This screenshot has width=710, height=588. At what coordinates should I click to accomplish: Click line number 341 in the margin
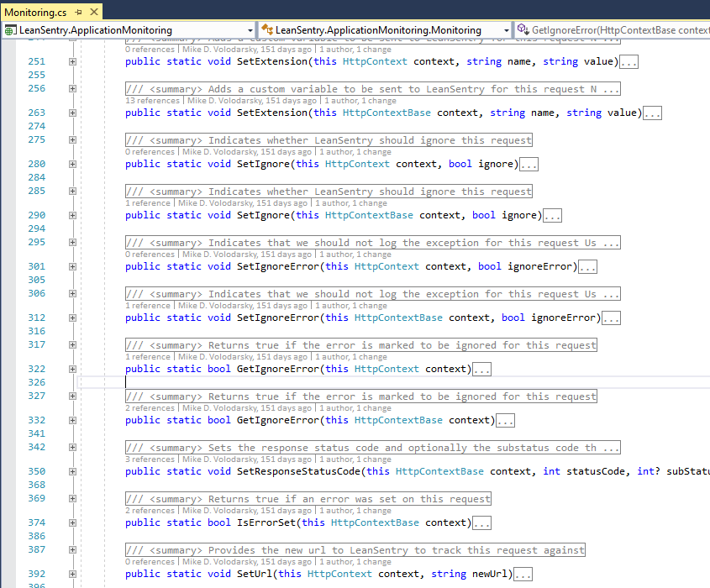pos(36,433)
